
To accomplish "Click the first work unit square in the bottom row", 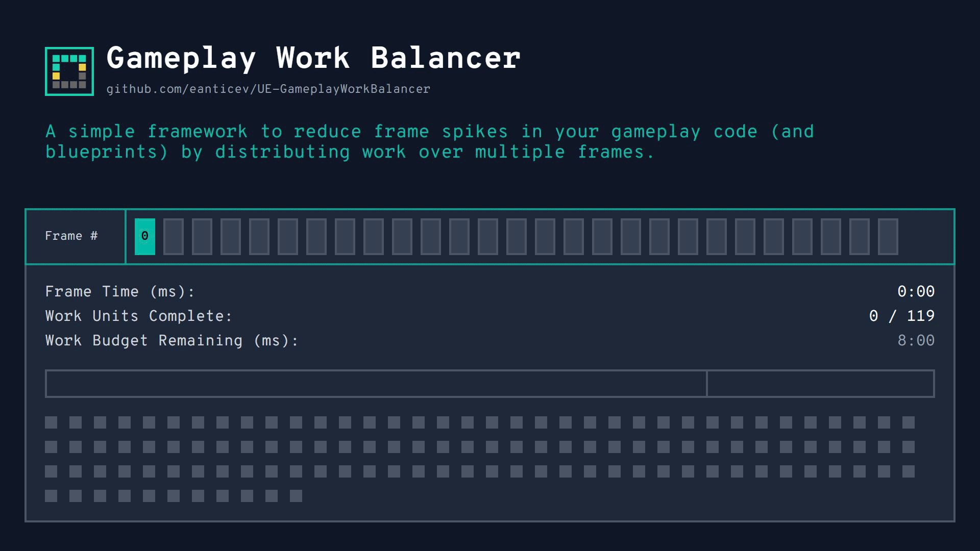I will pyautogui.click(x=51, y=496).
